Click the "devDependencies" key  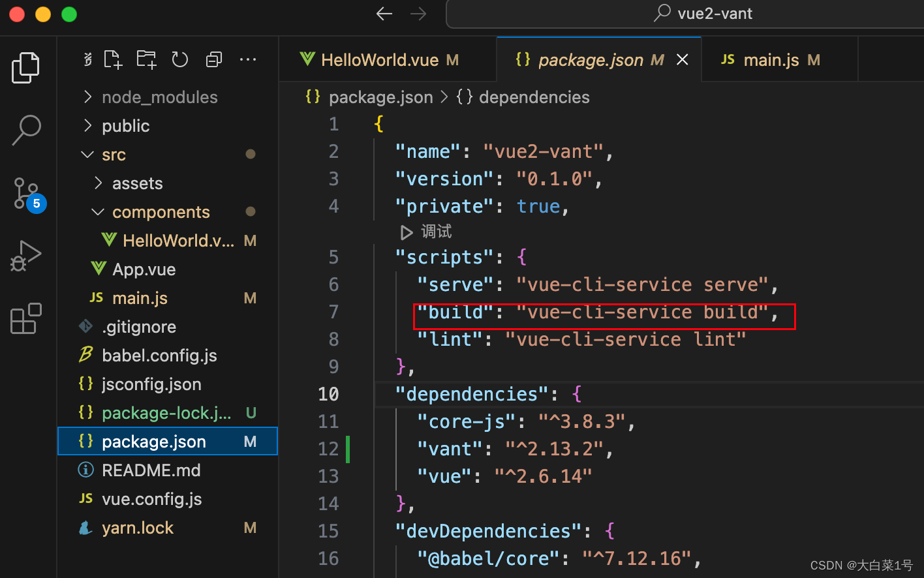(x=489, y=531)
